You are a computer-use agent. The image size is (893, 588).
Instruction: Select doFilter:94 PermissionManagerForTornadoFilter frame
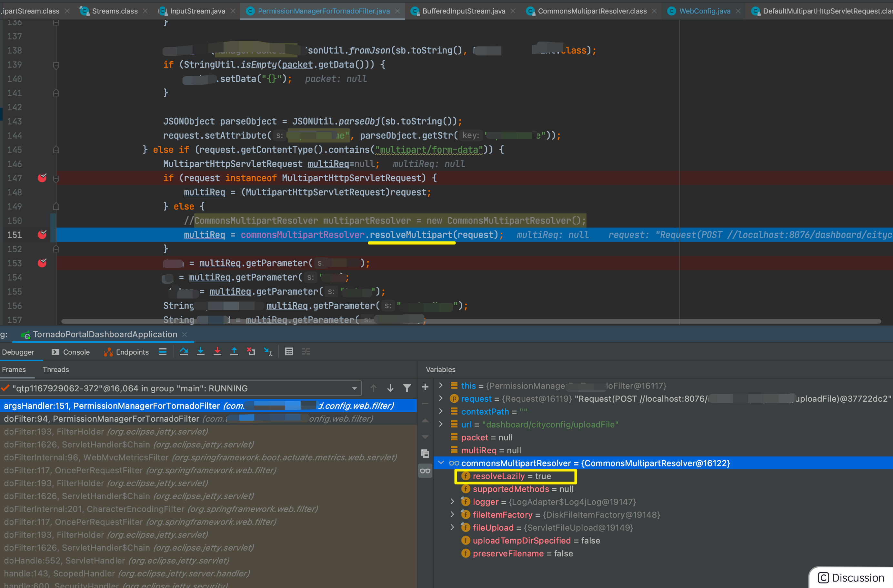pyautogui.click(x=208, y=418)
